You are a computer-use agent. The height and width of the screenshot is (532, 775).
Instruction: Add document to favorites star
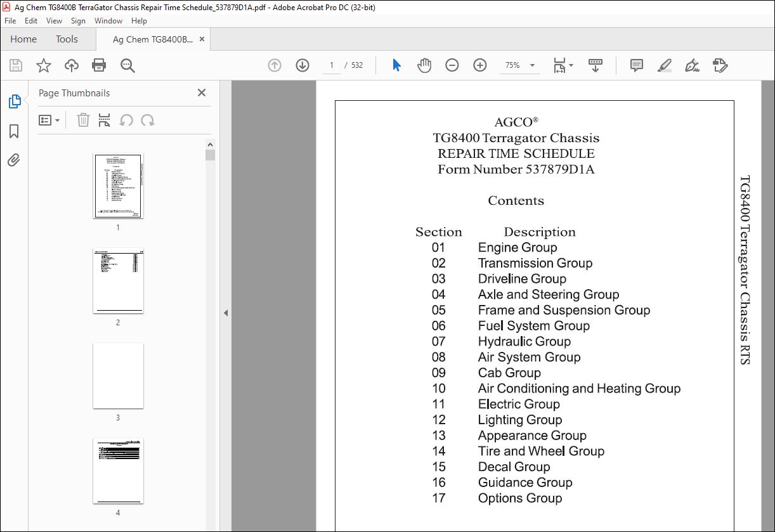click(43, 65)
